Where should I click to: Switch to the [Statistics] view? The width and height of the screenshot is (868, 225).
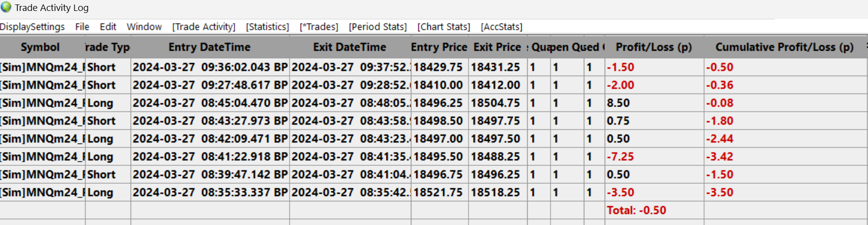tap(267, 27)
